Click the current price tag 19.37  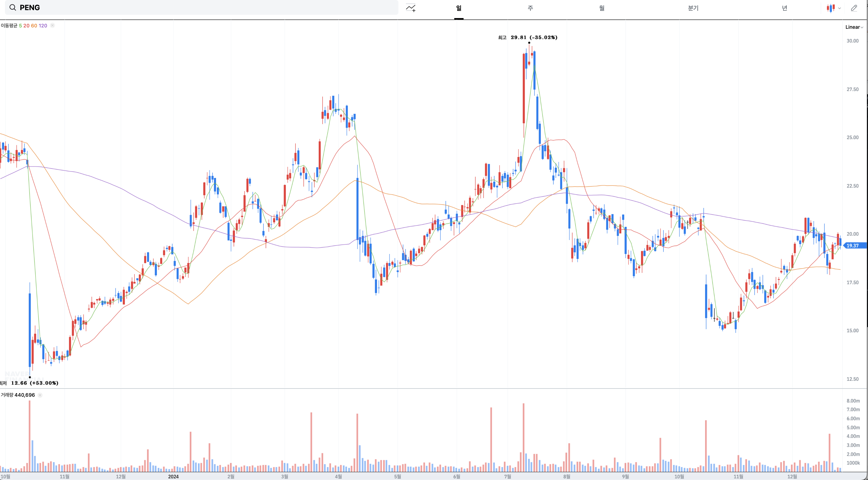point(853,245)
